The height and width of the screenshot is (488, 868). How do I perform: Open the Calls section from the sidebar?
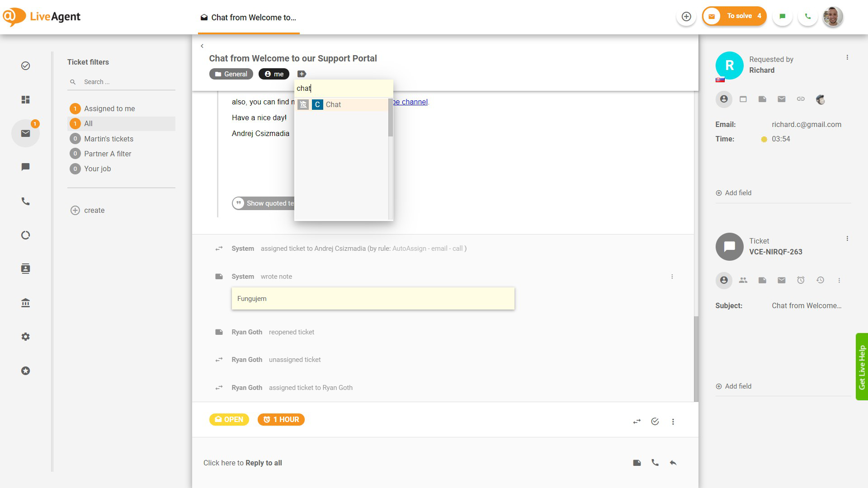[25, 202]
